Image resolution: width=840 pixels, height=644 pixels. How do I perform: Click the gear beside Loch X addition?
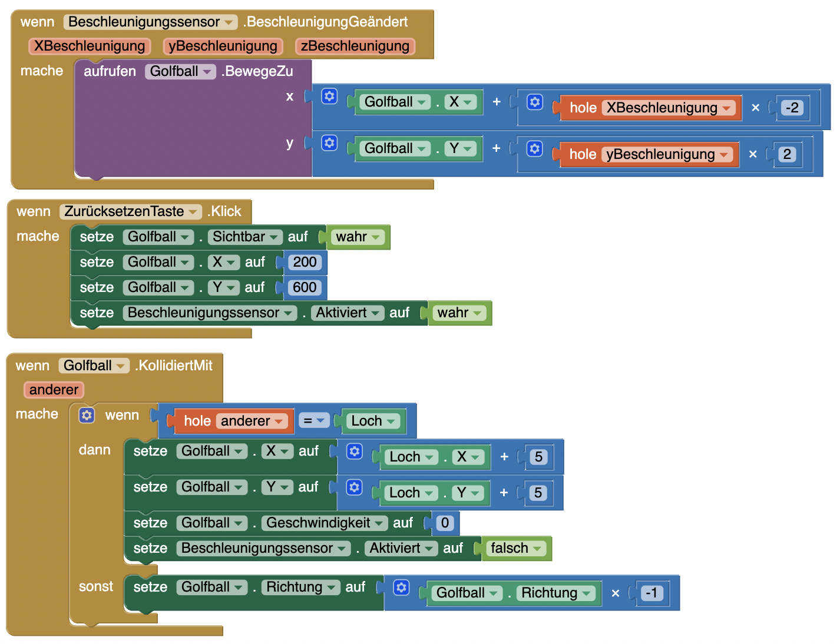[x=354, y=452]
